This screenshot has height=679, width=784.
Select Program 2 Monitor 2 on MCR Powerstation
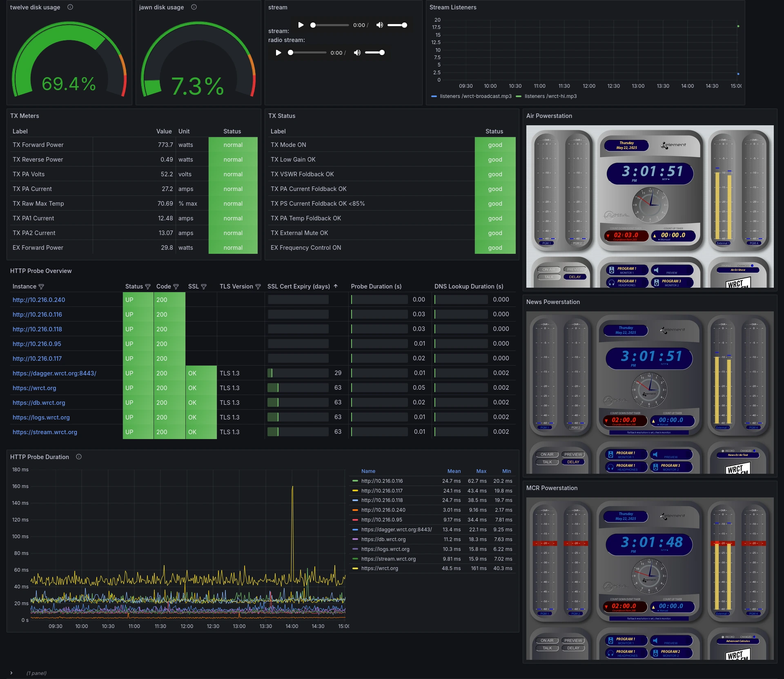tap(671, 653)
